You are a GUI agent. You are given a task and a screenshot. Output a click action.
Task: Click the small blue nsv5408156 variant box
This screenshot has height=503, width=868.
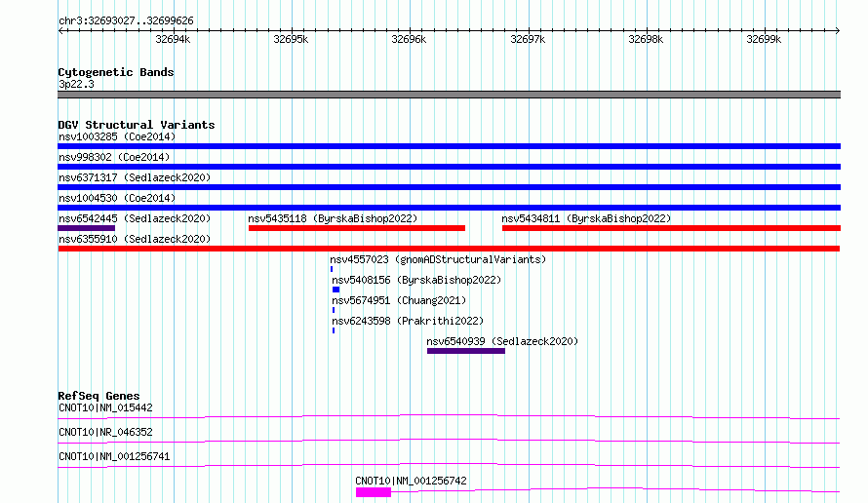(336, 290)
